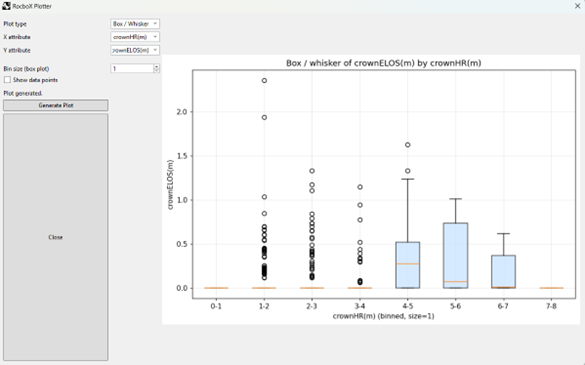Click the x-axis title 'crownHR(m) (binned, size=1)'
The width and height of the screenshot is (585, 365).
click(384, 316)
